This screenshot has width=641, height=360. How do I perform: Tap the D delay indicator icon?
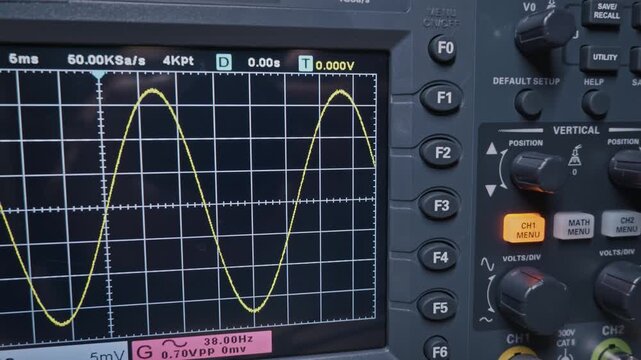coord(224,63)
